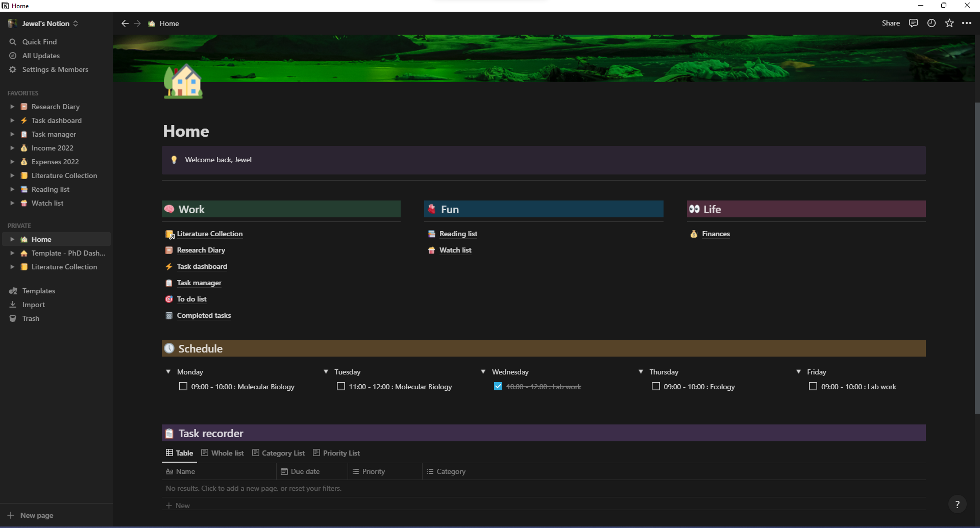Image resolution: width=980 pixels, height=528 pixels.
Task: Switch to Category List view tab
Action: pos(279,453)
